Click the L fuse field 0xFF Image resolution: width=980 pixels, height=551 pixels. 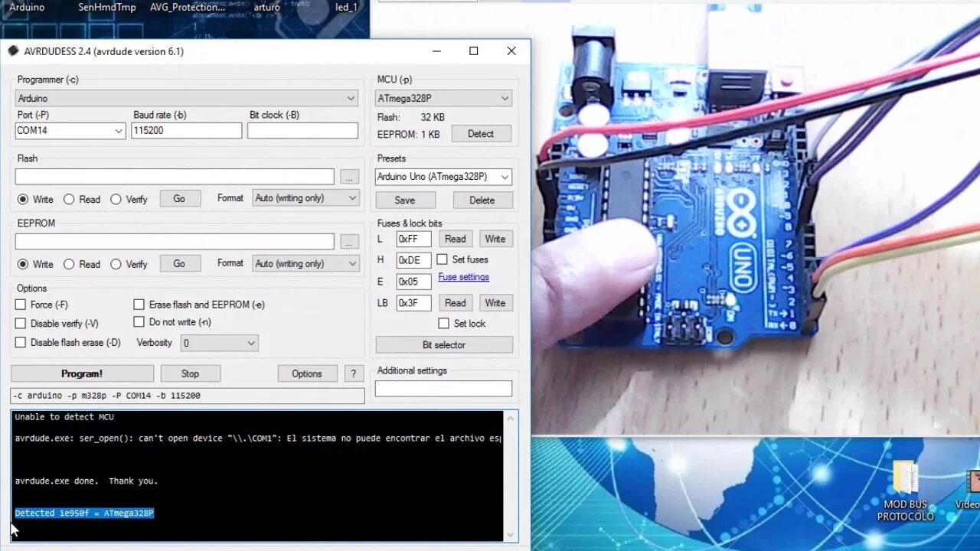tap(413, 239)
